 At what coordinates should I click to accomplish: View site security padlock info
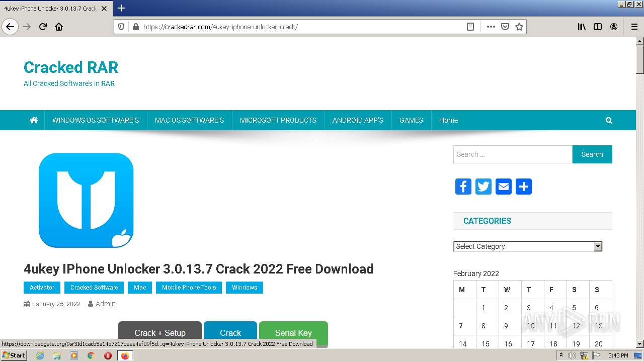pyautogui.click(x=135, y=27)
